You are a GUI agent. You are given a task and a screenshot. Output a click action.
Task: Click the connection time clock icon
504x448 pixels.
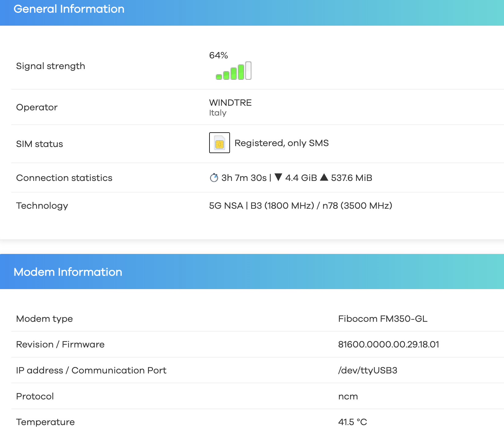coord(214,178)
